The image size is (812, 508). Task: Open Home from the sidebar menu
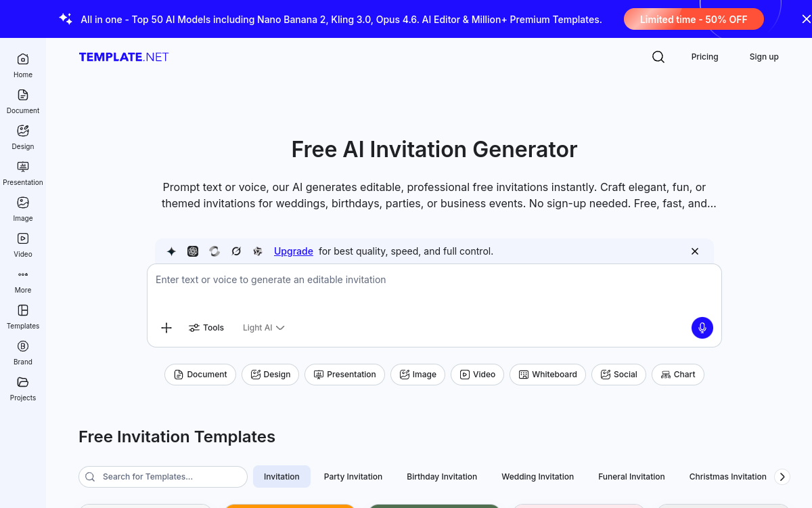(22, 65)
